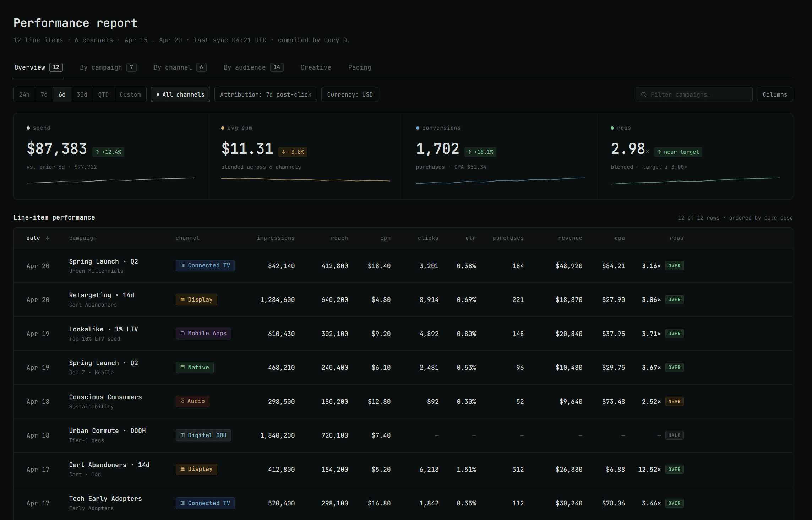Viewport: 812px width, 520px height.
Task: Click the Connected TV icon in Spring Launch row
Action: [x=182, y=266]
